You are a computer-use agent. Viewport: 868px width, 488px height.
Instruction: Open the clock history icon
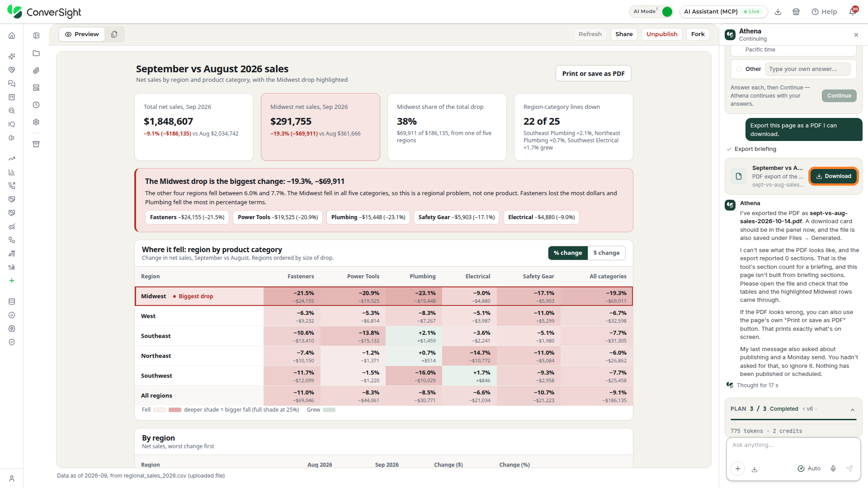(x=36, y=105)
